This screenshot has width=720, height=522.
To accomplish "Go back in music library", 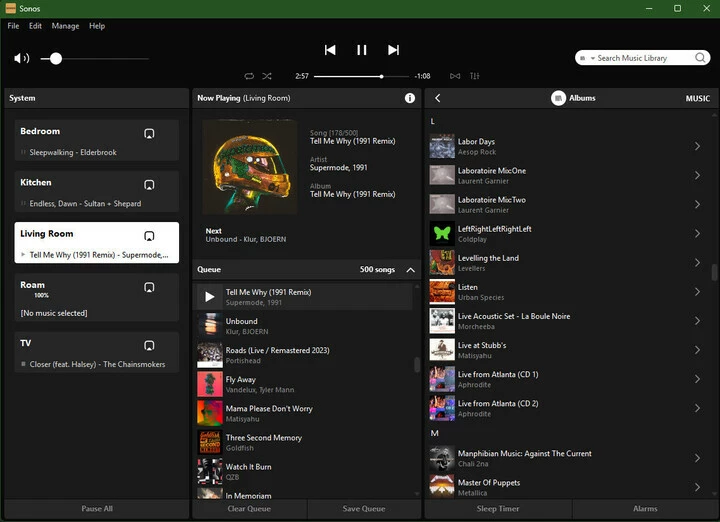I will [437, 98].
